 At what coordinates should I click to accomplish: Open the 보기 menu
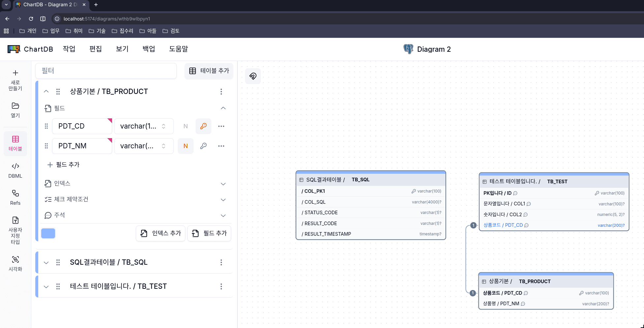click(x=122, y=49)
